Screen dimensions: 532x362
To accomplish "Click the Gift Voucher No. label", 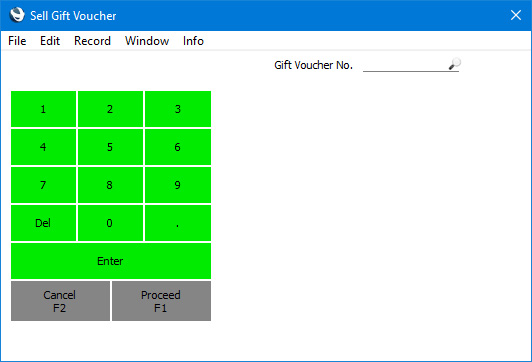I will coord(314,65).
